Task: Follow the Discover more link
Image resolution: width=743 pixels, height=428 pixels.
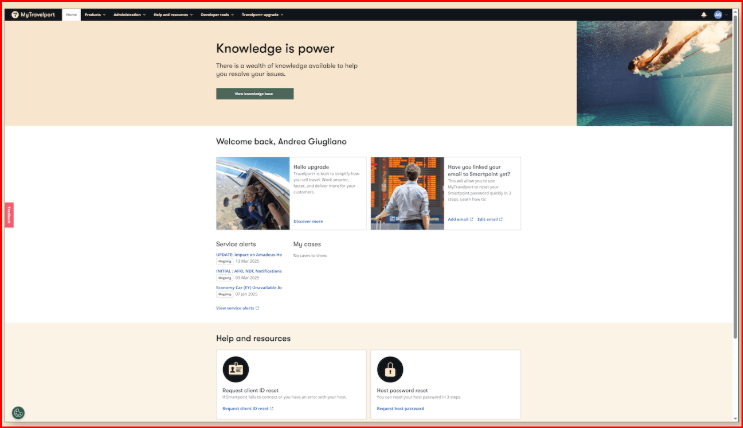Action: [308, 220]
